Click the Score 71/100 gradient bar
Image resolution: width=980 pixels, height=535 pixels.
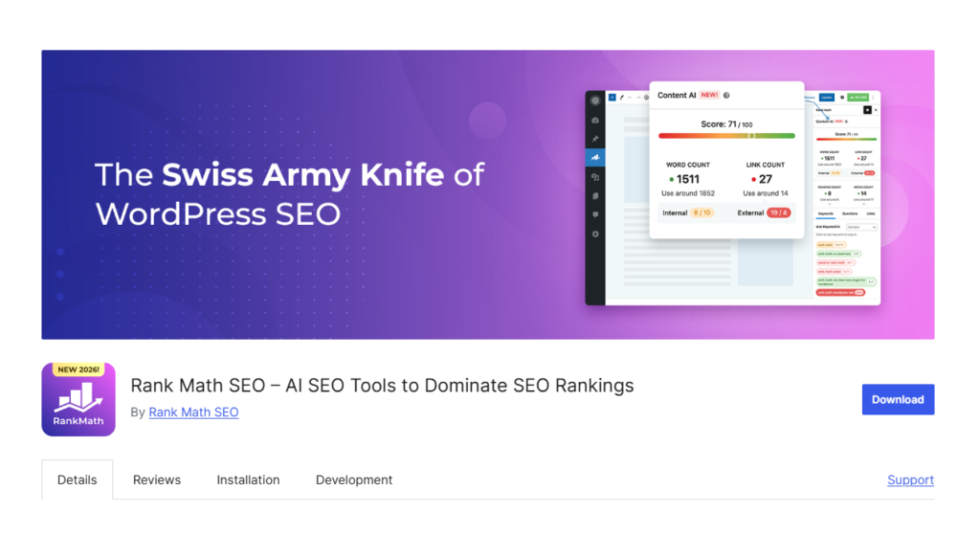click(x=726, y=136)
